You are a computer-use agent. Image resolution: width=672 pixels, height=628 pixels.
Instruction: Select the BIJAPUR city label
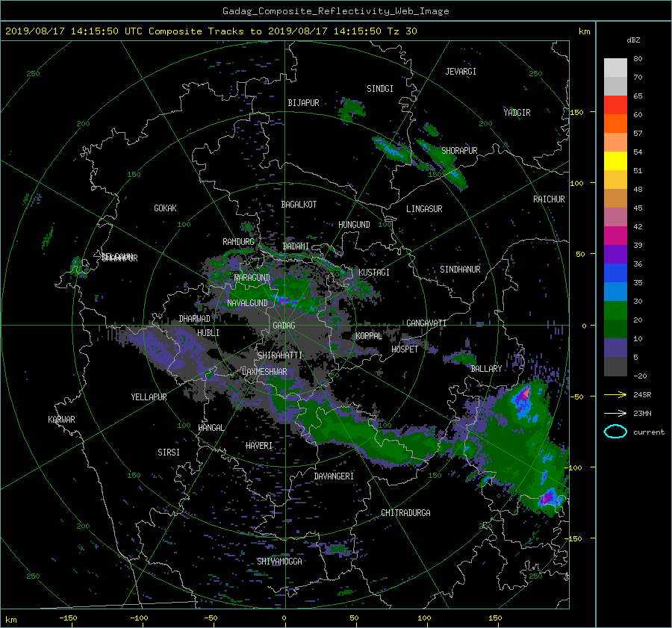303,103
